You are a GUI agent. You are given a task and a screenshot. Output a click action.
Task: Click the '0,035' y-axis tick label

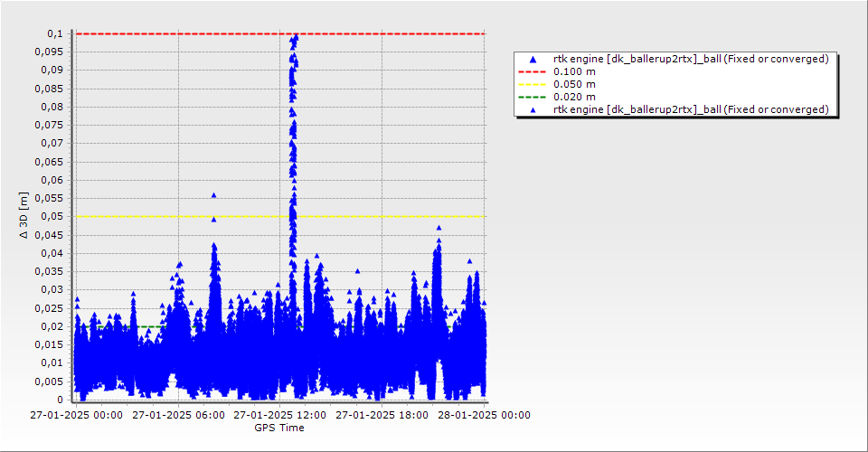point(49,271)
